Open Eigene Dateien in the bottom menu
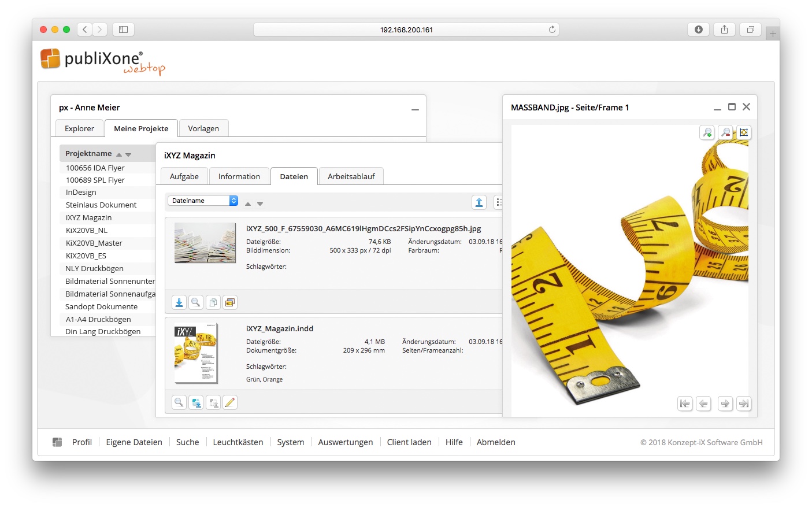This screenshot has width=812, height=507. (x=134, y=442)
